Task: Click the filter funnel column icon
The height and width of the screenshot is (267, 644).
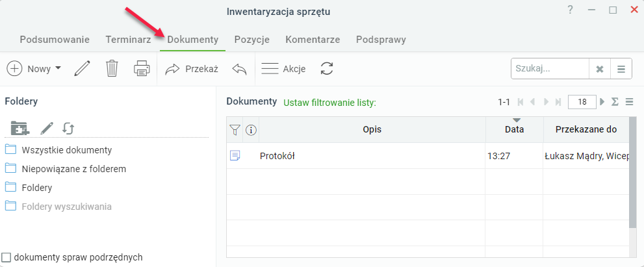Action: pos(235,130)
